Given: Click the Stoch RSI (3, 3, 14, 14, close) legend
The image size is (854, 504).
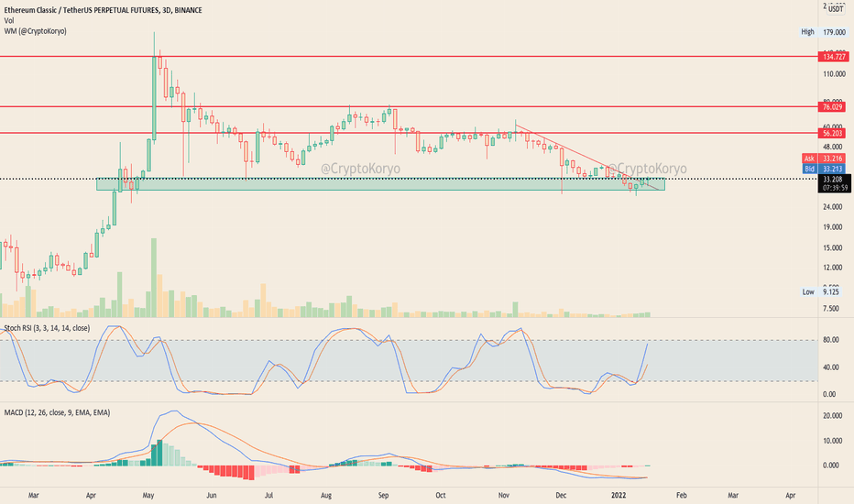Looking at the screenshot, I should (47, 328).
